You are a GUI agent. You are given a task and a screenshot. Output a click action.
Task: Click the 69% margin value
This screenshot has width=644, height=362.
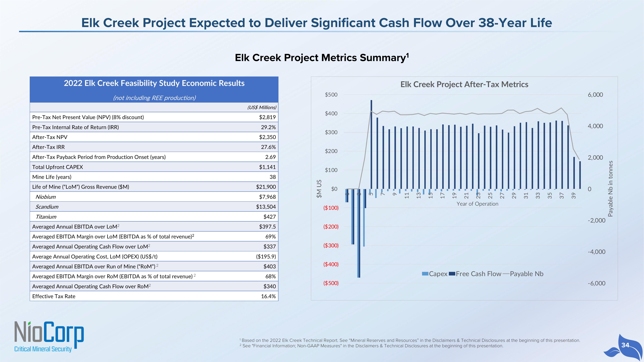(270, 237)
